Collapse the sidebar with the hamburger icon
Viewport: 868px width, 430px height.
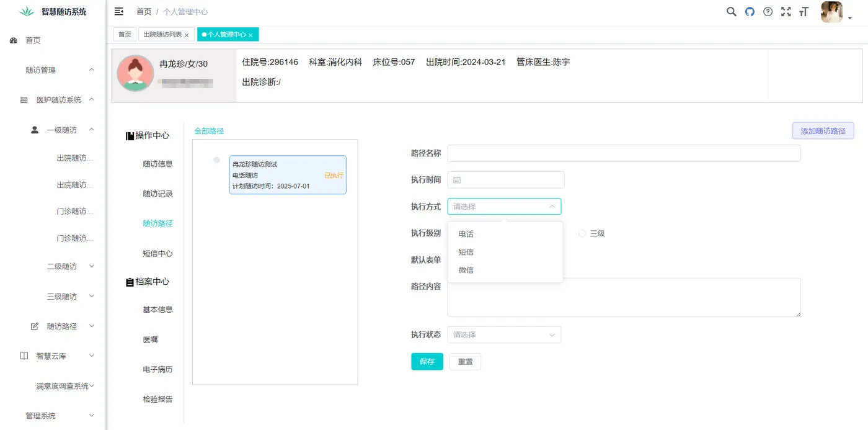118,11
